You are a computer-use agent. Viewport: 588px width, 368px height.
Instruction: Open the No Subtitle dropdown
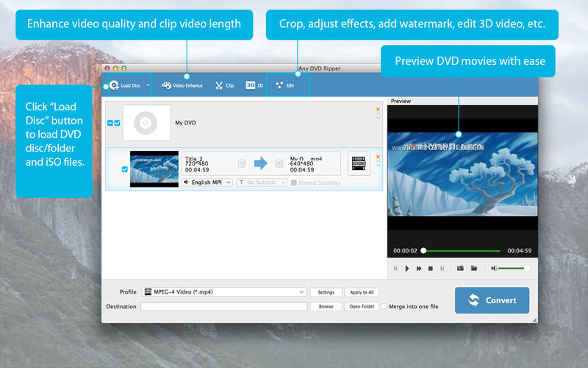coord(262,182)
